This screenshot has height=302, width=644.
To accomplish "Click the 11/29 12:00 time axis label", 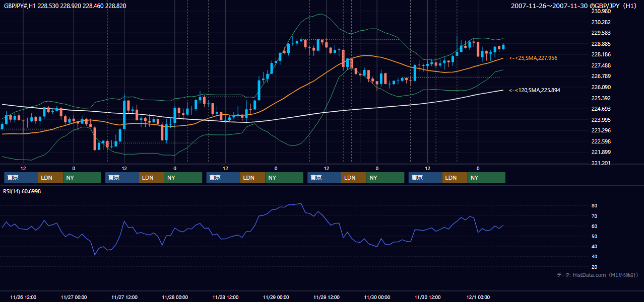I will tap(327, 297).
